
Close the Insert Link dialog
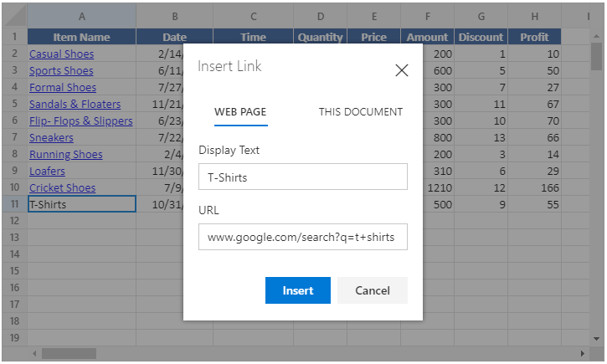(402, 70)
